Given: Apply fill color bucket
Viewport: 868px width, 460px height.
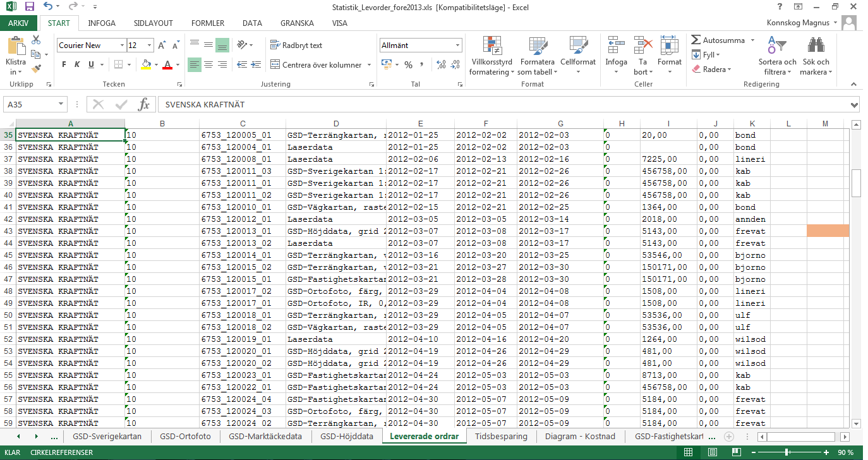Looking at the screenshot, I should 146,64.
